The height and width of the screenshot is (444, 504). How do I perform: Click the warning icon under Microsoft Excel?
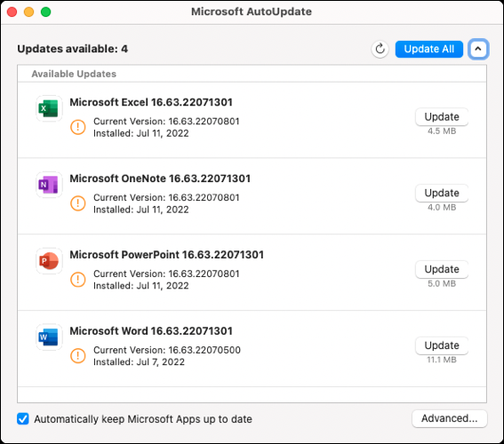(x=78, y=127)
